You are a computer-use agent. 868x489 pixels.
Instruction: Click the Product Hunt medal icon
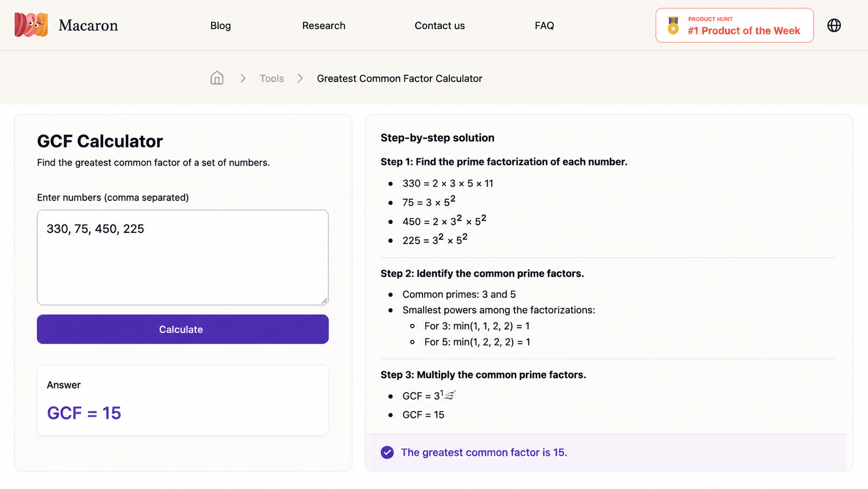pos(673,25)
